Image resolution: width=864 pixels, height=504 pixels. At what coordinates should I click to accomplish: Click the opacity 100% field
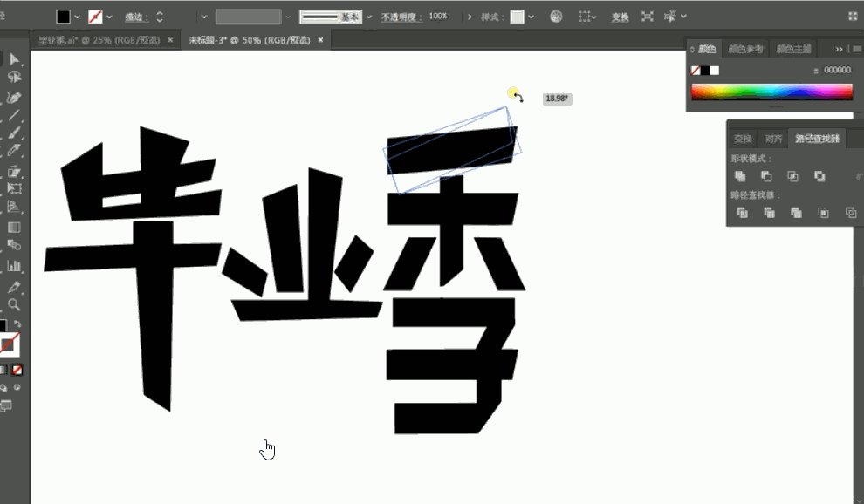tap(438, 17)
